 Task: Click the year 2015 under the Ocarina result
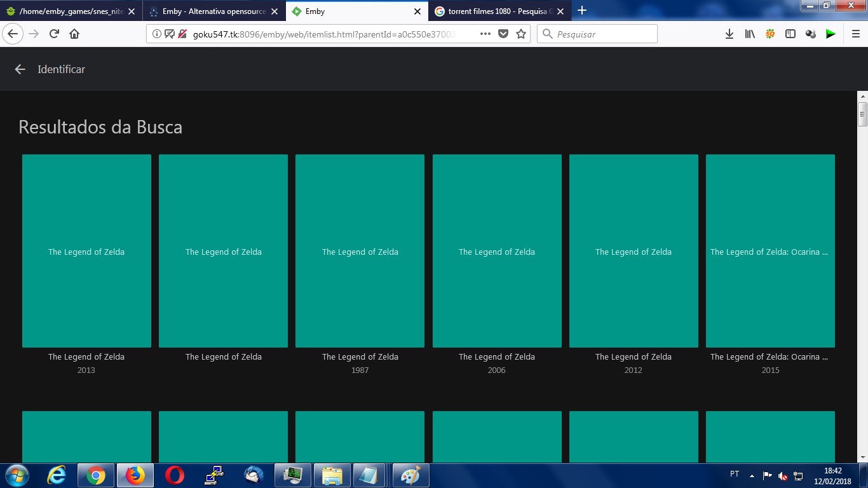click(x=770, y=370)
